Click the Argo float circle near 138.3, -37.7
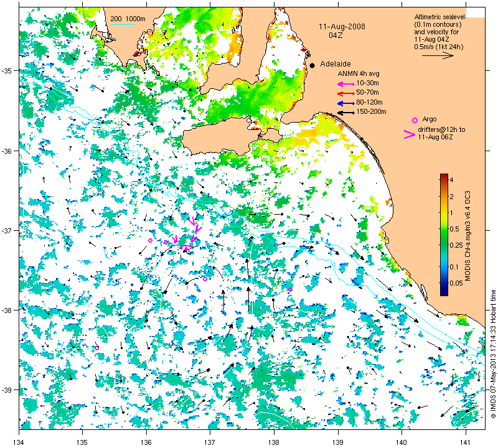 coord(290,289)
